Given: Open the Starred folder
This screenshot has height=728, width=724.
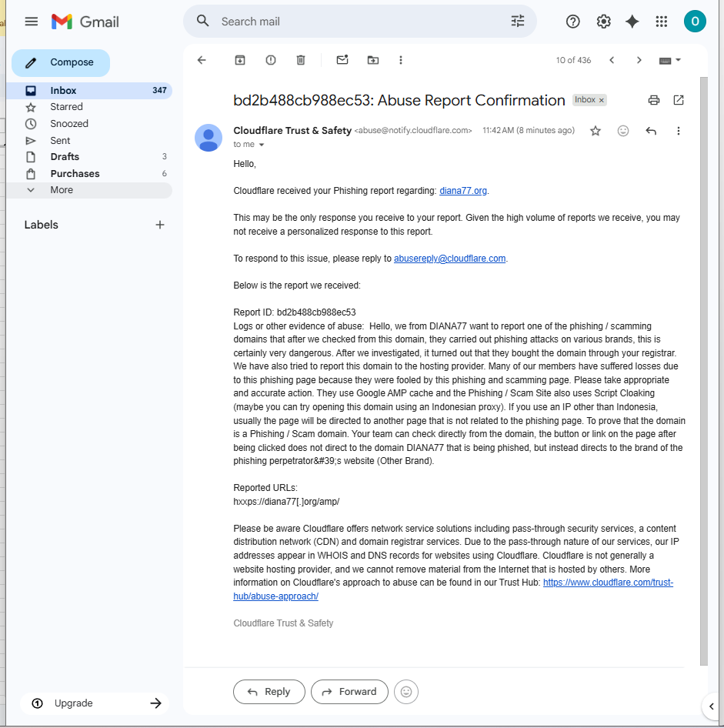Looking at the screenshot, I should pyautogui.click(x=89, y=107).
